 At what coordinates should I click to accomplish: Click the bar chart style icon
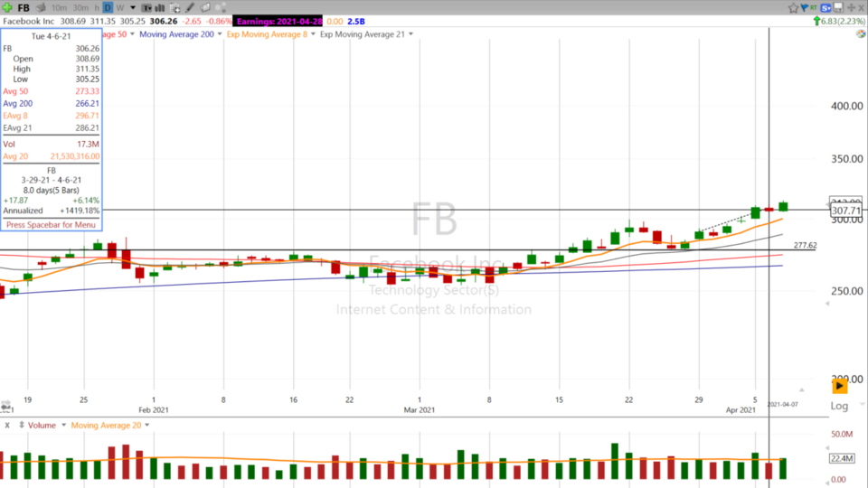[x=160, y=8]
